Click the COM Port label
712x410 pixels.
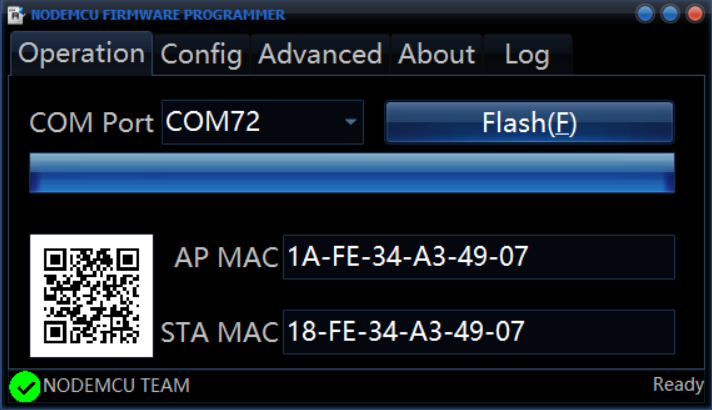point(92,123)
